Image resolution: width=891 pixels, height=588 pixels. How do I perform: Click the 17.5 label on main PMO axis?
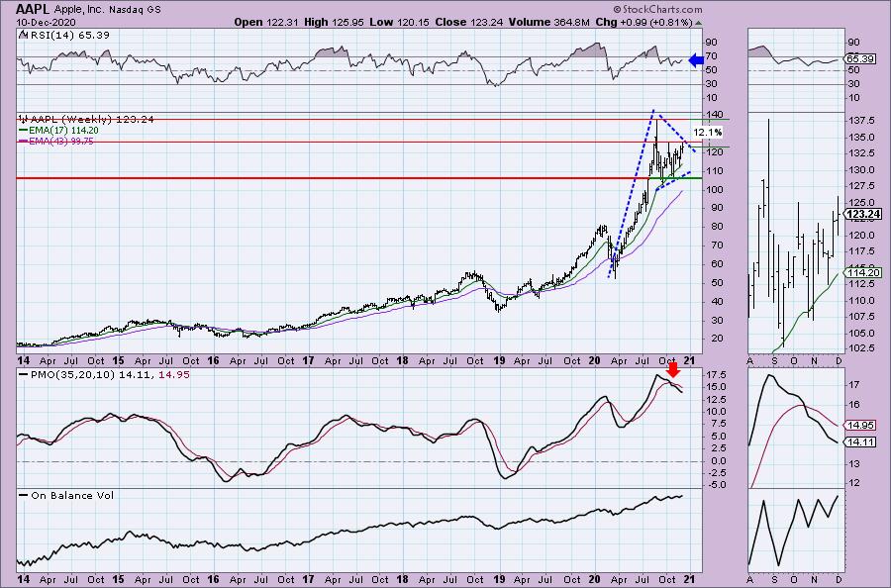716,374
